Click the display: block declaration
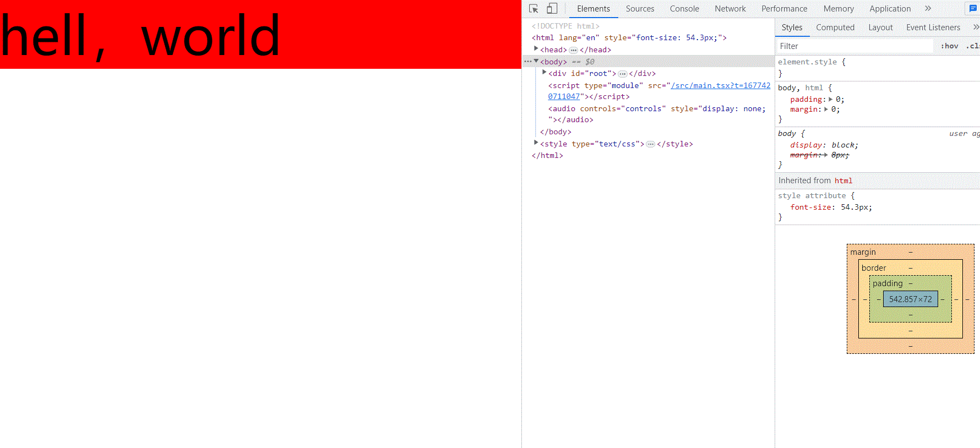 tap(824, 145)
